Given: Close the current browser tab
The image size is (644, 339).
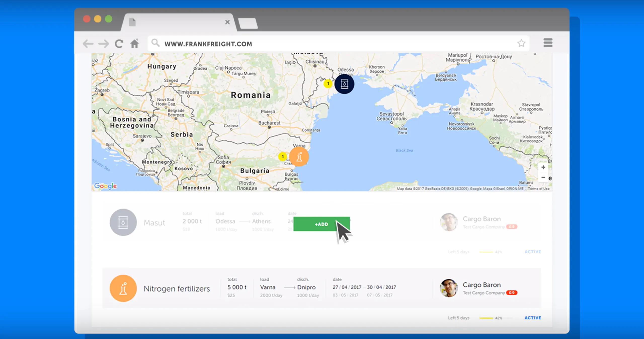Looking at the screenshot, I should pos(227,22).
